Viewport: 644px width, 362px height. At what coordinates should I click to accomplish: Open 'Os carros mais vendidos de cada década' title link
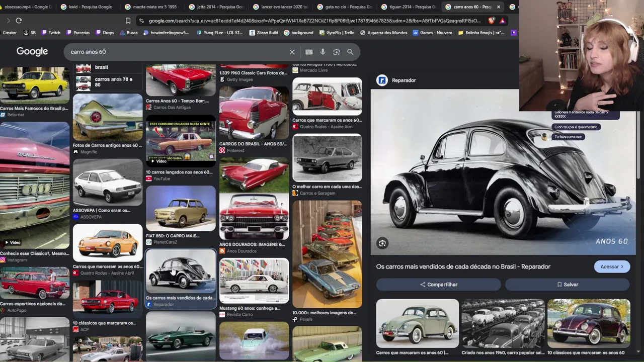pos(463,266)
